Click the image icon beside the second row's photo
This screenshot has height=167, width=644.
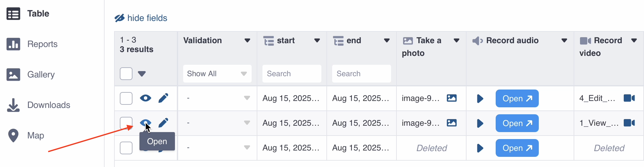click(x=452, y=123)
